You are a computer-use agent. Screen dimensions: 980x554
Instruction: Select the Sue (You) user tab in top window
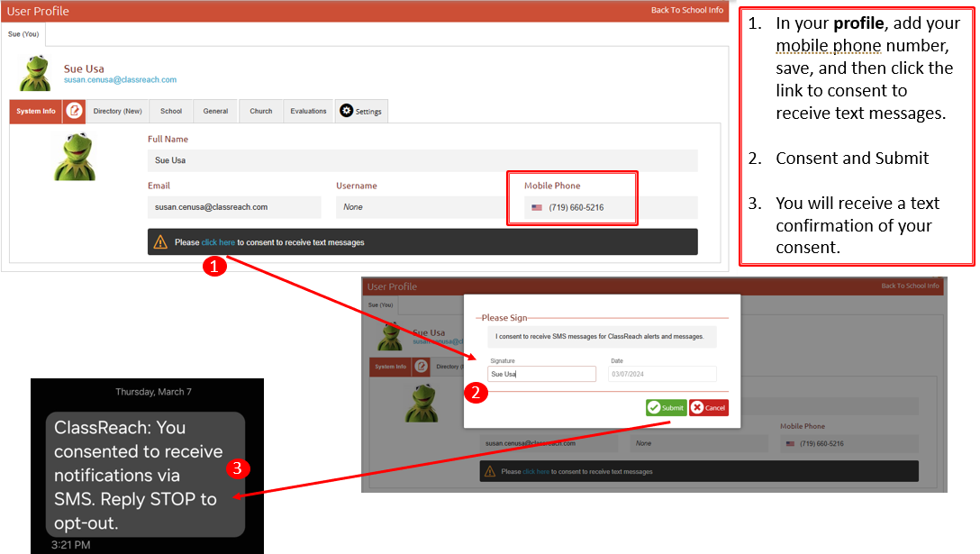(23, 33)
